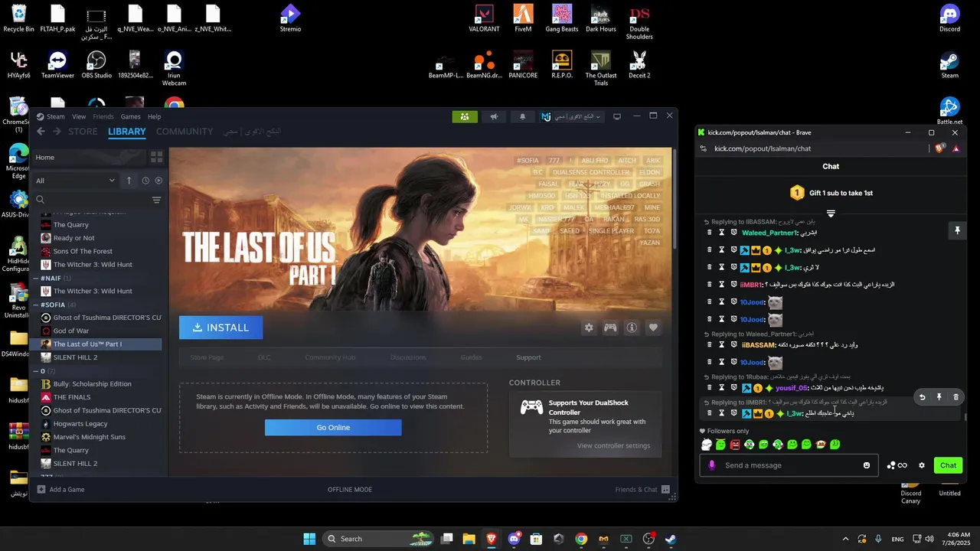
Task: Click the Go Online button
Action: (x=333, y=428)
